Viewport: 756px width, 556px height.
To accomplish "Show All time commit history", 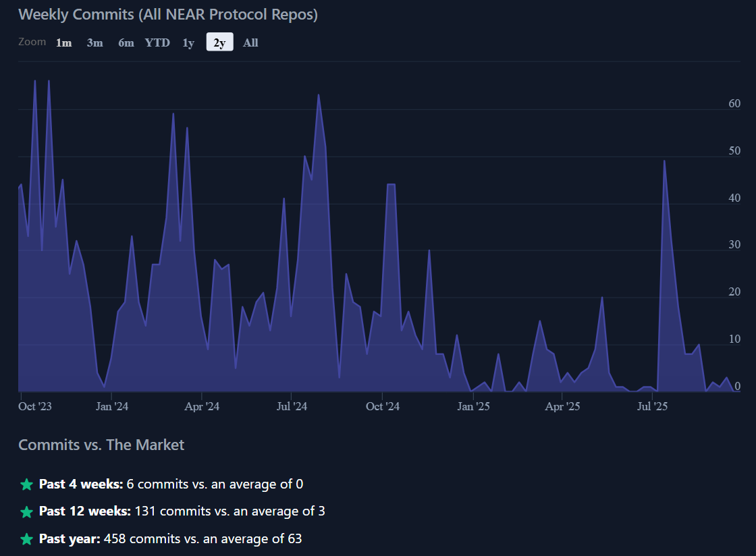I will coord(250,43).
